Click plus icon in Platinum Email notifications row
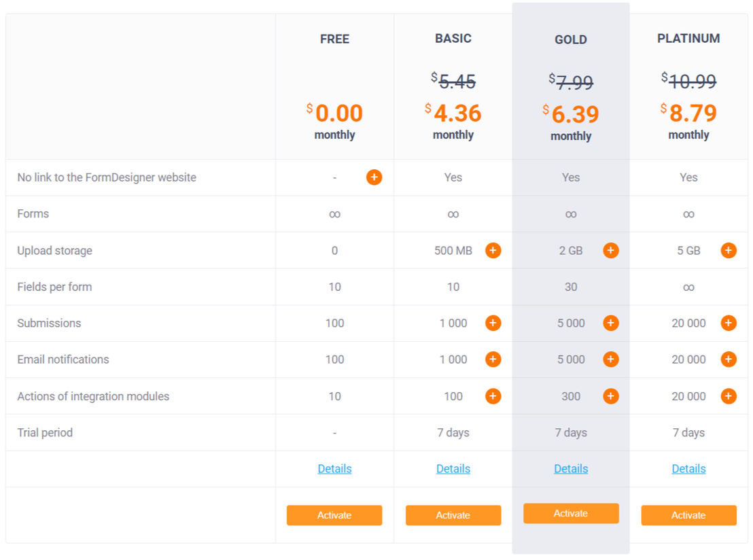753x560 pixels. pos(728,360)
